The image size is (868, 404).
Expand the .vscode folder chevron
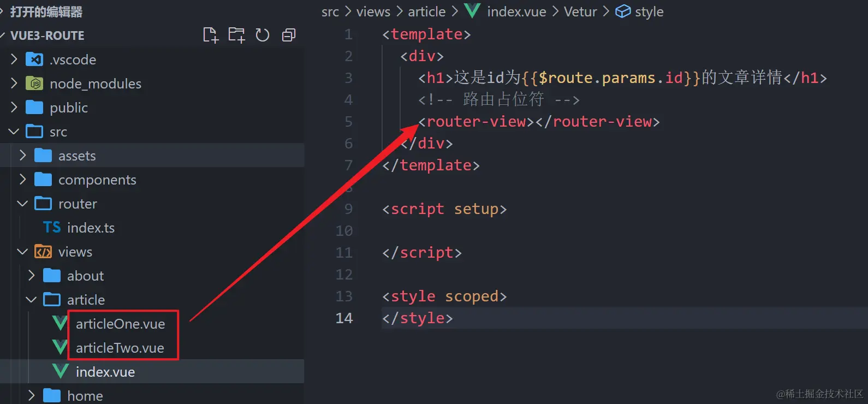[x=14, y=59]
